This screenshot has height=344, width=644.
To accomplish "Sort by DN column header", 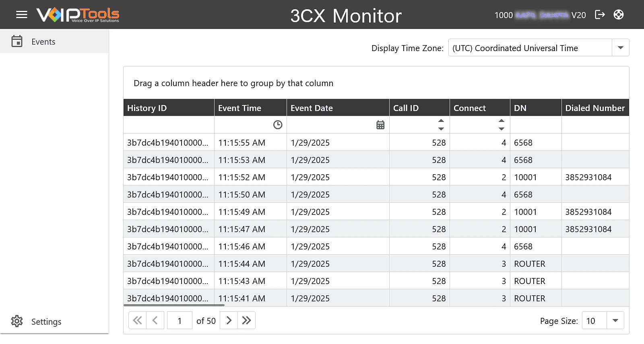I will 536,108.
